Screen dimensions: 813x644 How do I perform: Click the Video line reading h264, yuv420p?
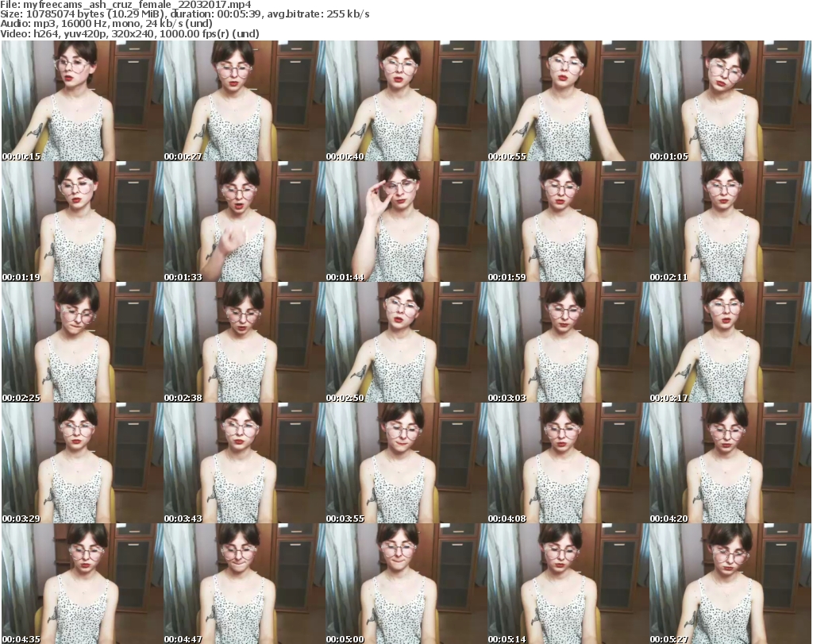pyautogui.click(x=129, y=33)
